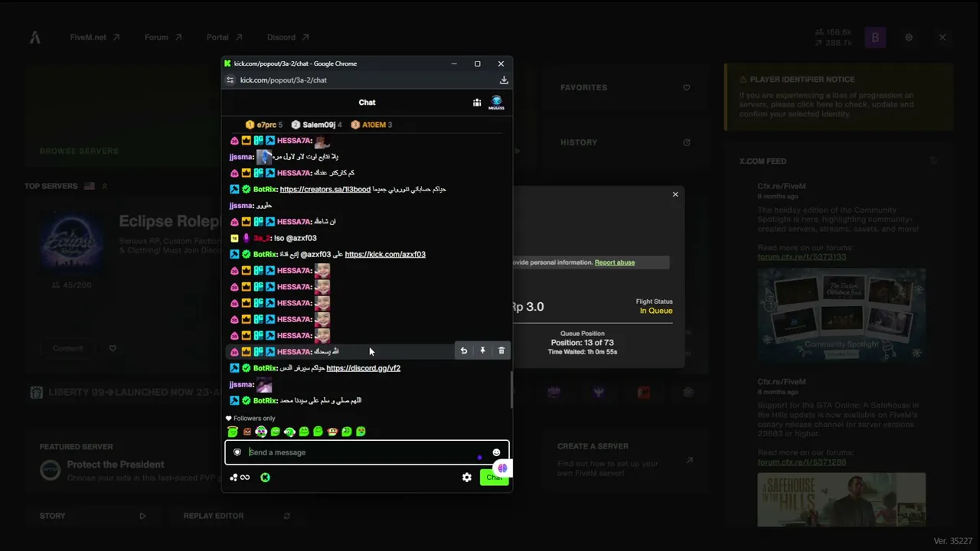Click the Report abuse link
This screenshot has width=980, height=551.
(x=615, y=262)
